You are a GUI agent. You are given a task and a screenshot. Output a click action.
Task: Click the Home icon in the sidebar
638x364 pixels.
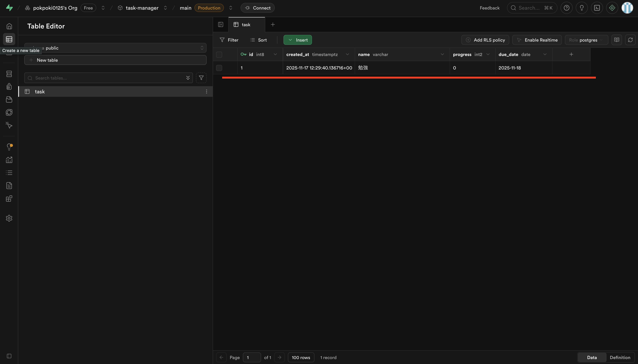(x=9, y=26)
